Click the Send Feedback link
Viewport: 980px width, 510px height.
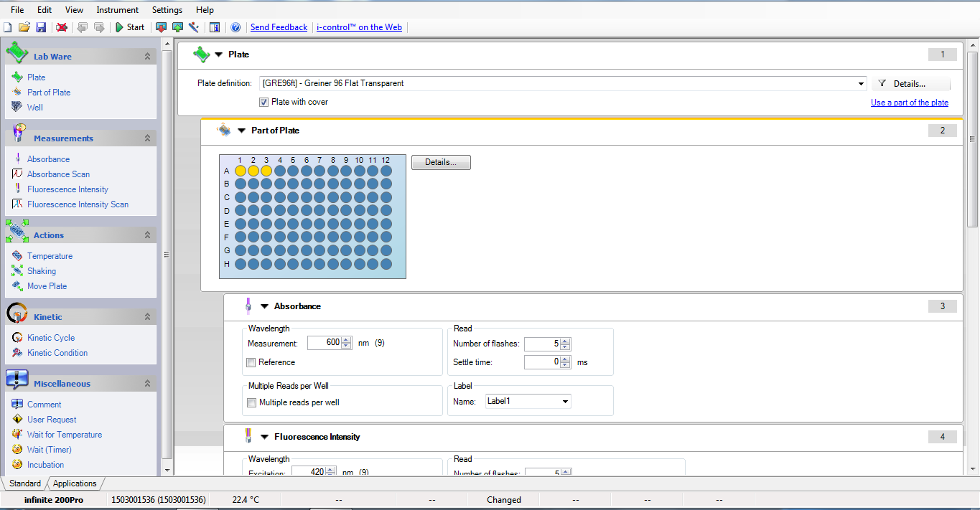279,27
